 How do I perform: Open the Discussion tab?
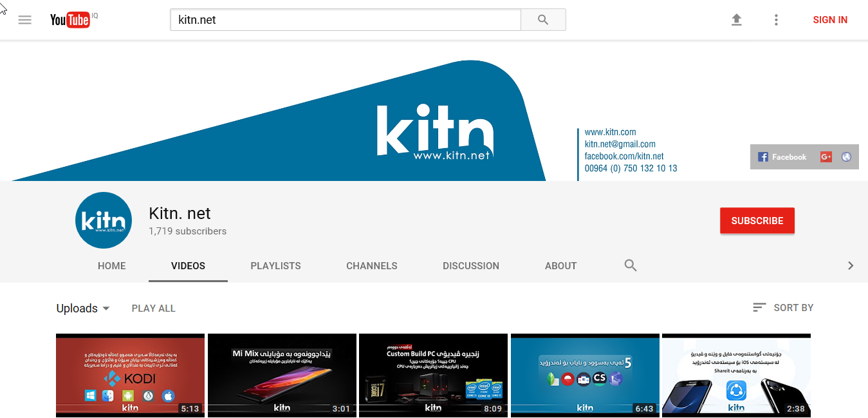pyautogui.click(x=471, y=265)
